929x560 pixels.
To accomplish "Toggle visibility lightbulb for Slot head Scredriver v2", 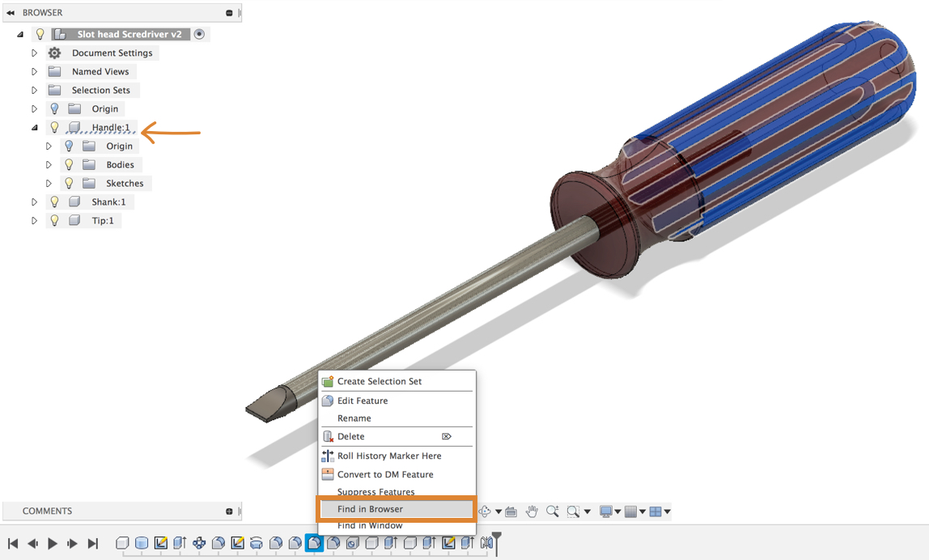I will point(40,34).
